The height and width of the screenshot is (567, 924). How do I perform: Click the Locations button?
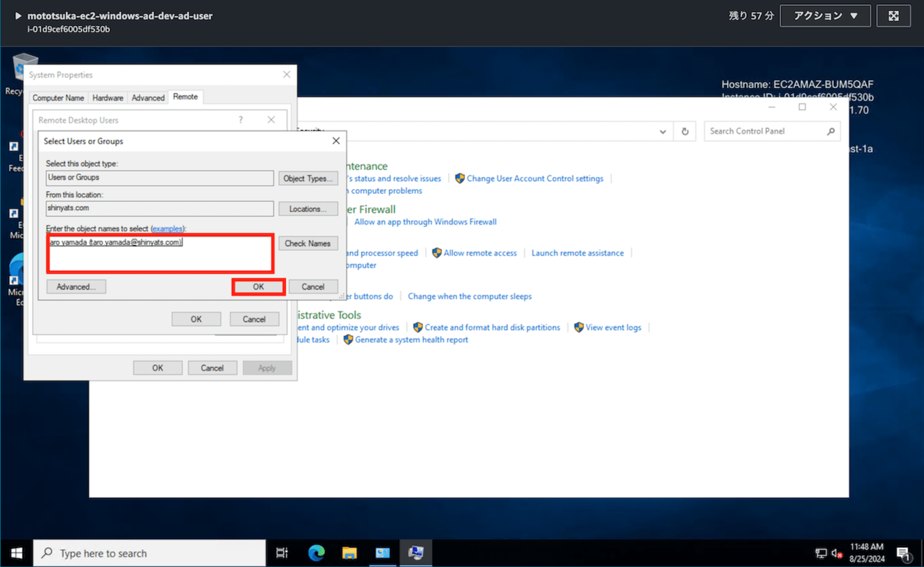point(307,208)
